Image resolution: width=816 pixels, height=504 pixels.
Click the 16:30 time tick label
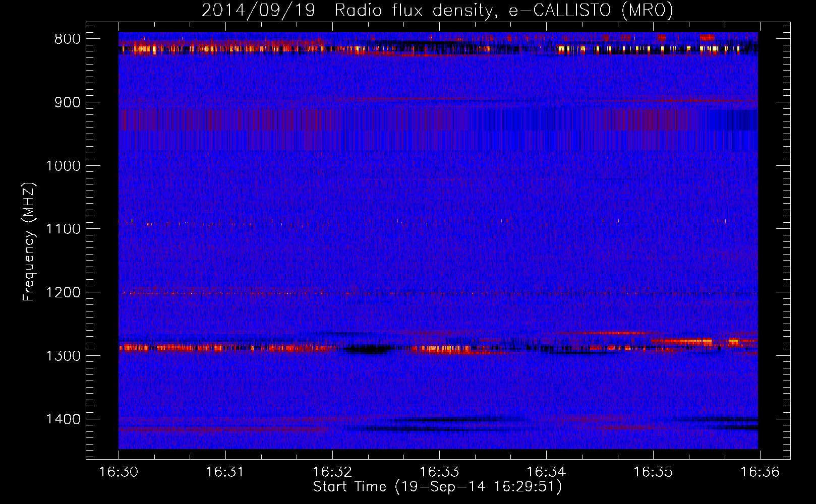pos(119,472)
